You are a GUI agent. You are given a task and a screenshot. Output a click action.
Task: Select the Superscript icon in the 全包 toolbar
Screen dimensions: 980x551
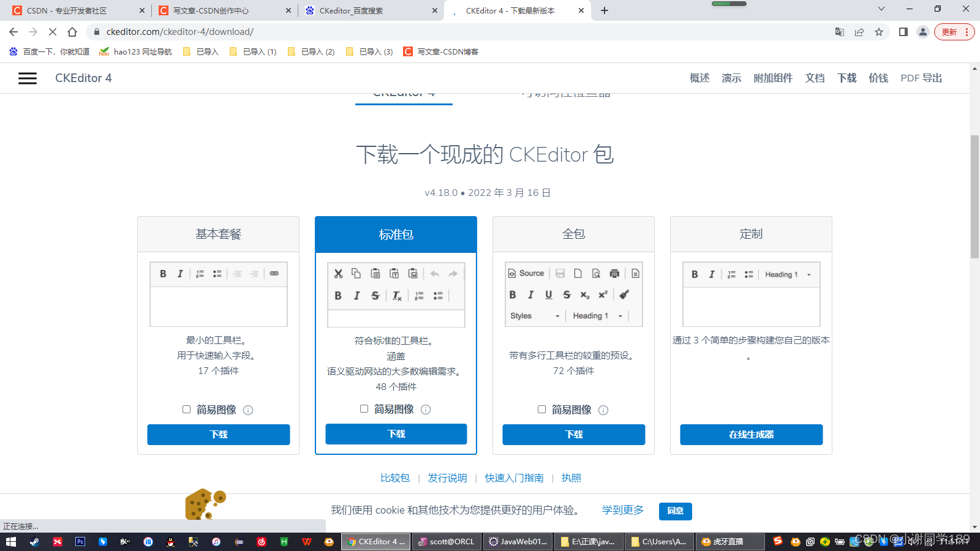603,294
